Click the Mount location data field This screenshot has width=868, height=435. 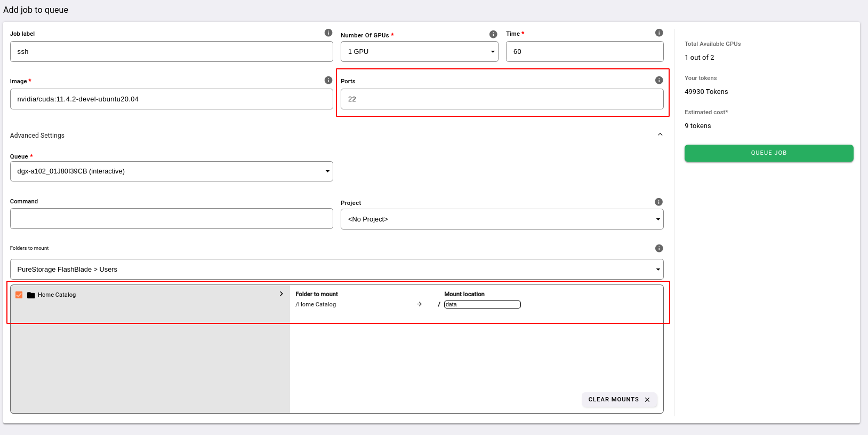[482, 305]
